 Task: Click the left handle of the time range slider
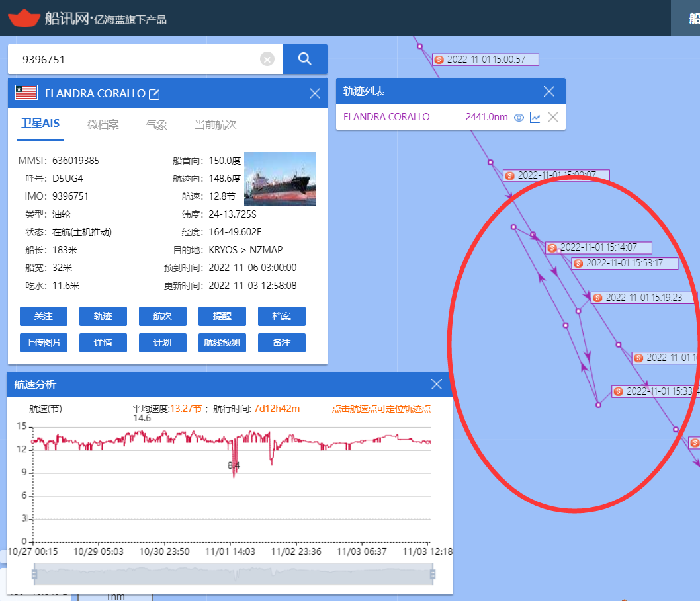pos(34,574)
